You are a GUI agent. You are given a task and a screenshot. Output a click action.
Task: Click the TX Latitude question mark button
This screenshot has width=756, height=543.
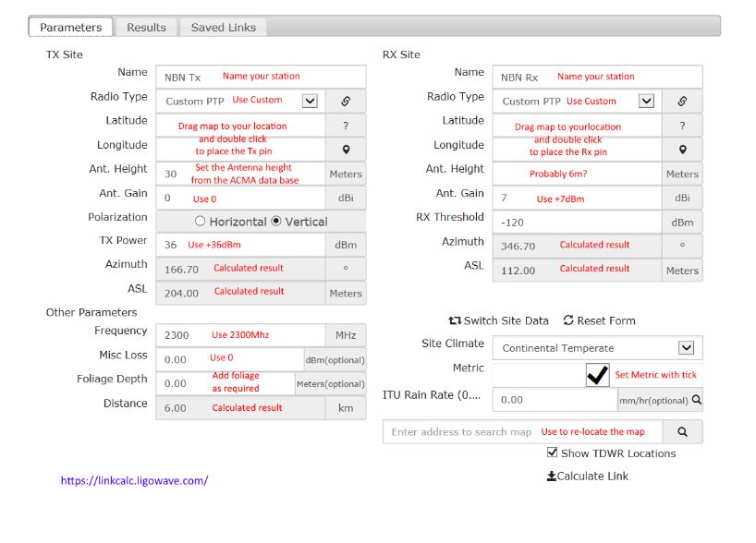346,126
